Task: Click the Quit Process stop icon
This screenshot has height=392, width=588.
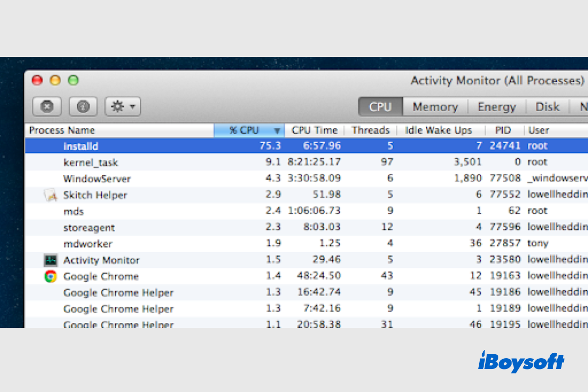Action: click(x=47, y=107)
